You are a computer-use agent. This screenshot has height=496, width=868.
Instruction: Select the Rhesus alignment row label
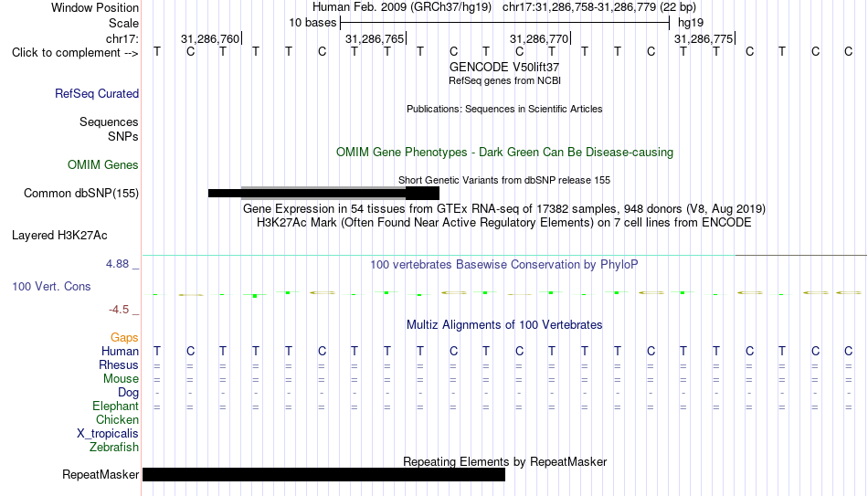click(119, 364)
